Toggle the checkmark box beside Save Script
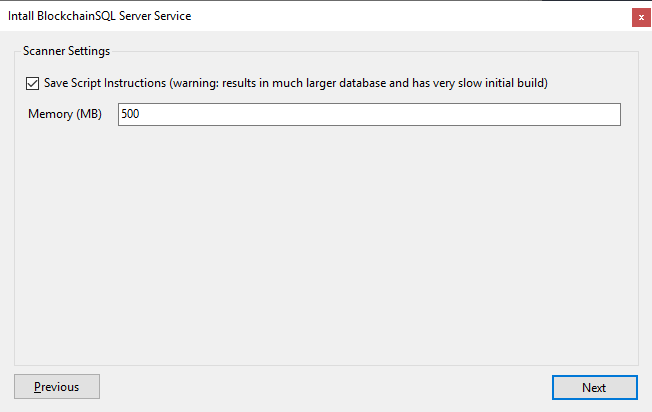 pyautogui.click(x=32, y=84)
